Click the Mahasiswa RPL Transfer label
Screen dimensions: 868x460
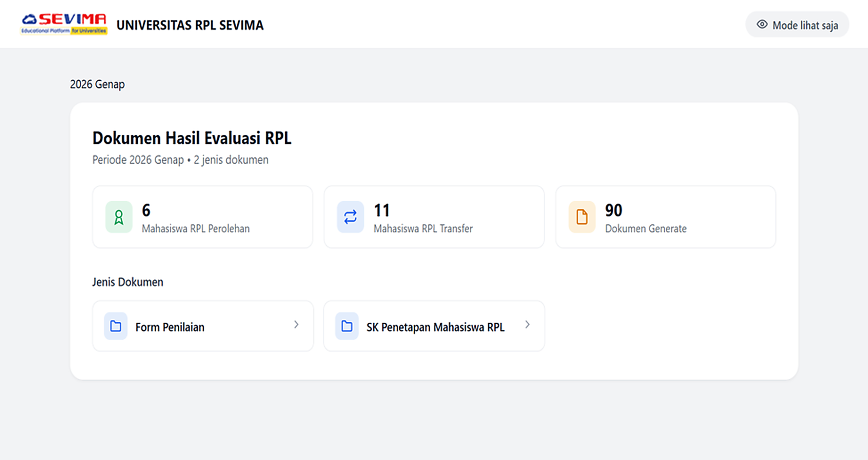tap(423, 228)
